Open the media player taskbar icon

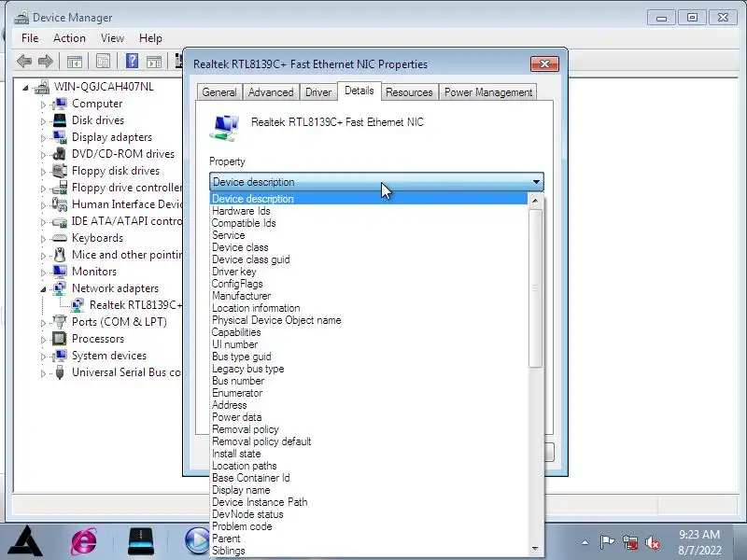tap(197, 542)
